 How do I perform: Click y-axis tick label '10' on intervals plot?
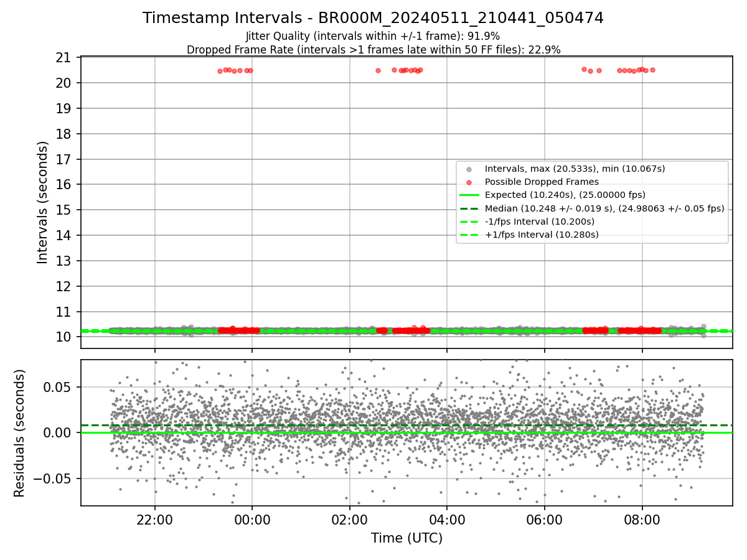point(64,337)
